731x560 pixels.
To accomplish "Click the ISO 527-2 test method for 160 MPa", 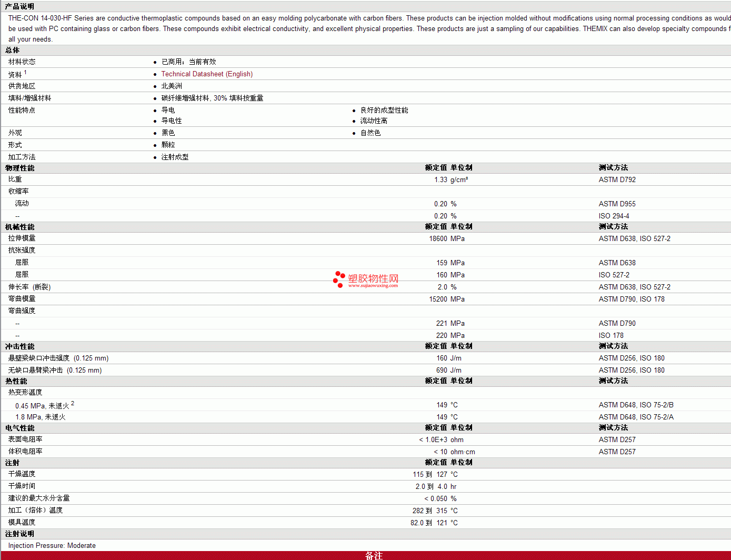I will tap(614, 275).
